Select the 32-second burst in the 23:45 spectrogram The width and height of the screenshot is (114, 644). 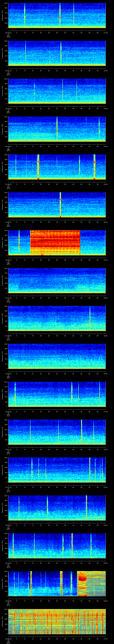(x=60, y=204)
